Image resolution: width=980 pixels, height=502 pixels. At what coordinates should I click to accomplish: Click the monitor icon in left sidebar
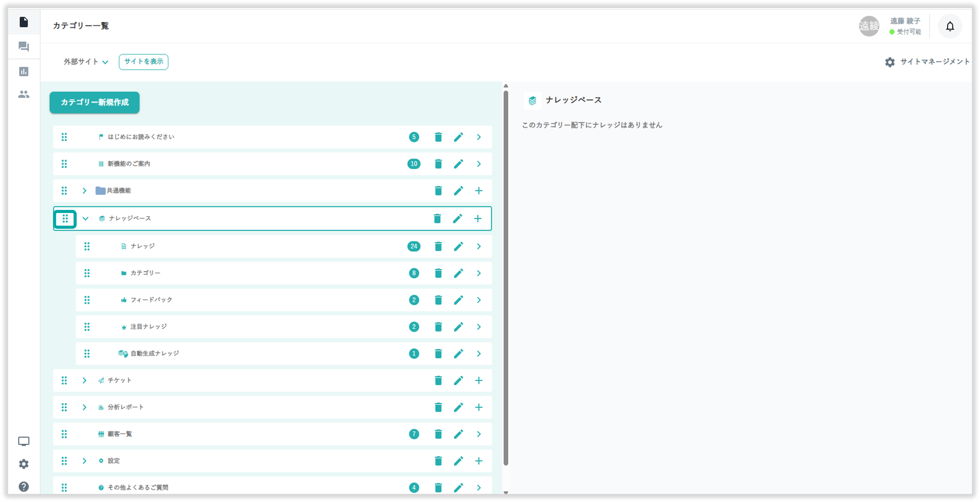[x=24, y=441]
